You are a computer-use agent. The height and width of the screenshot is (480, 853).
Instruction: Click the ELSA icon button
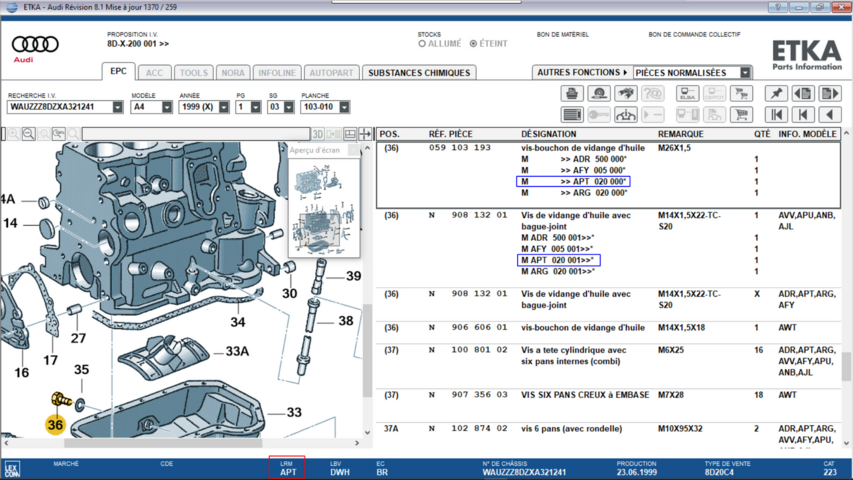(687, 94)
